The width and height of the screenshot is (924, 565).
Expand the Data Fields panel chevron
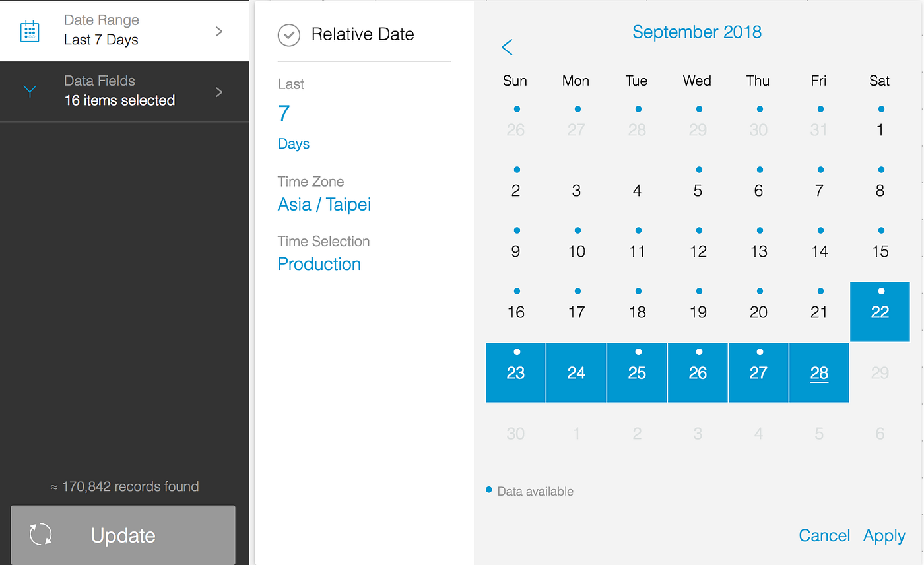tap(219, 92)
